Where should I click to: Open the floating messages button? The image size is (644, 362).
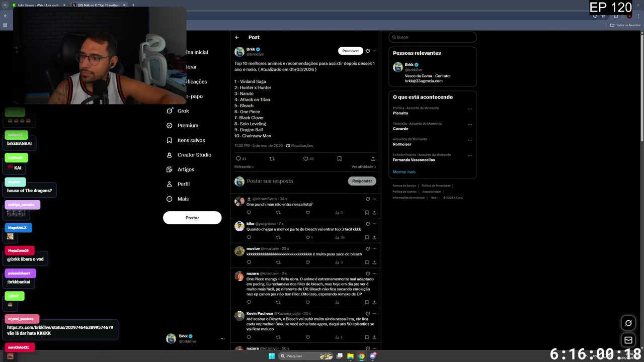[628, 340]
